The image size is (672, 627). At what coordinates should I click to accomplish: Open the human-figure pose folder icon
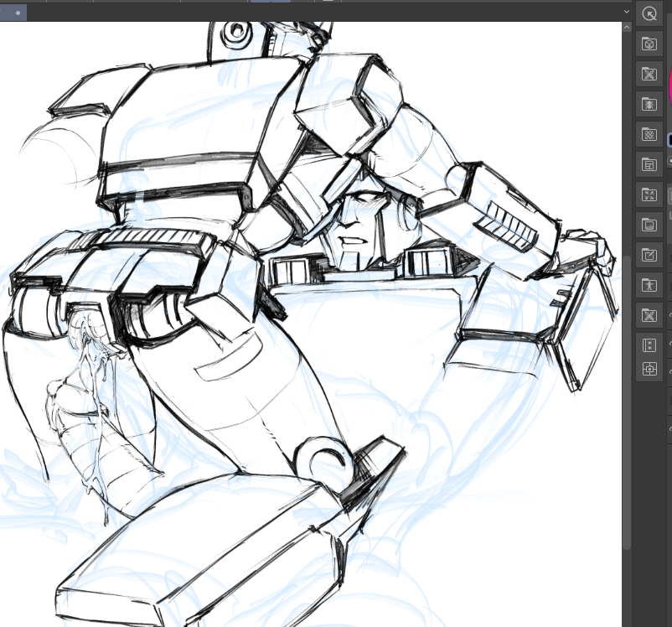pyautogui.click(x=649, y=286)
